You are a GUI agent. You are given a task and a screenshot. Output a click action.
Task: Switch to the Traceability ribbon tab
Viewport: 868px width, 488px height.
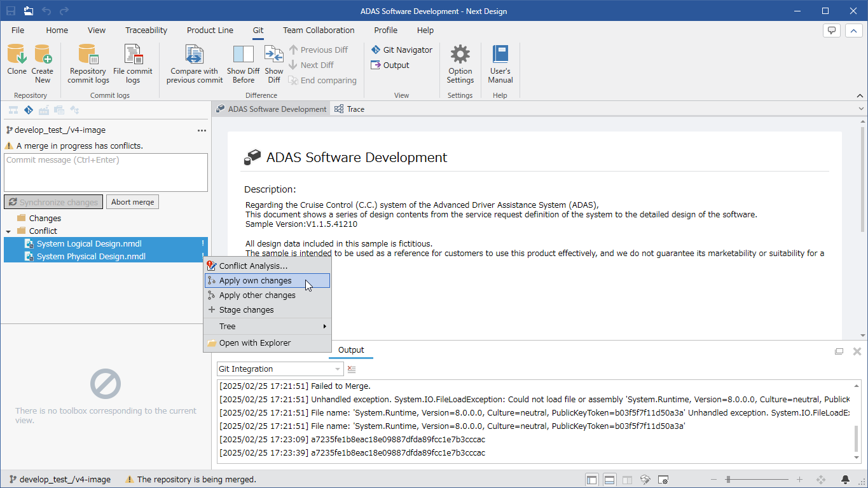(x=146, y=30)
